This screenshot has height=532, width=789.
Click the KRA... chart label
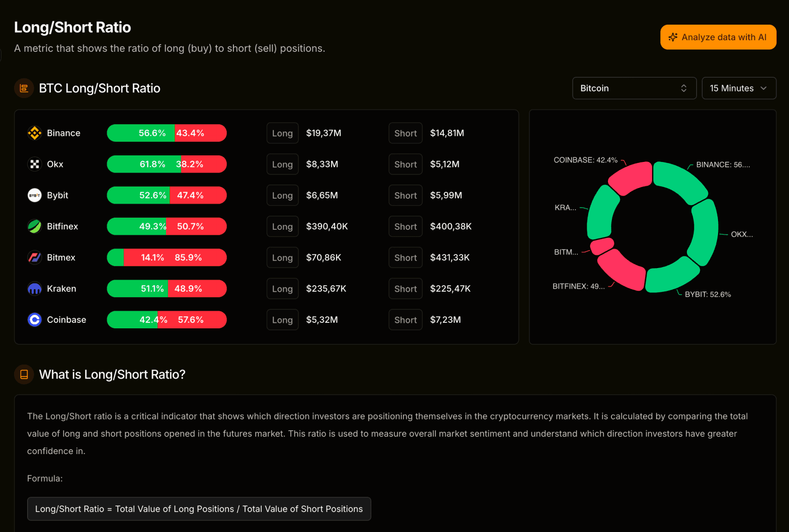point(566,208)
